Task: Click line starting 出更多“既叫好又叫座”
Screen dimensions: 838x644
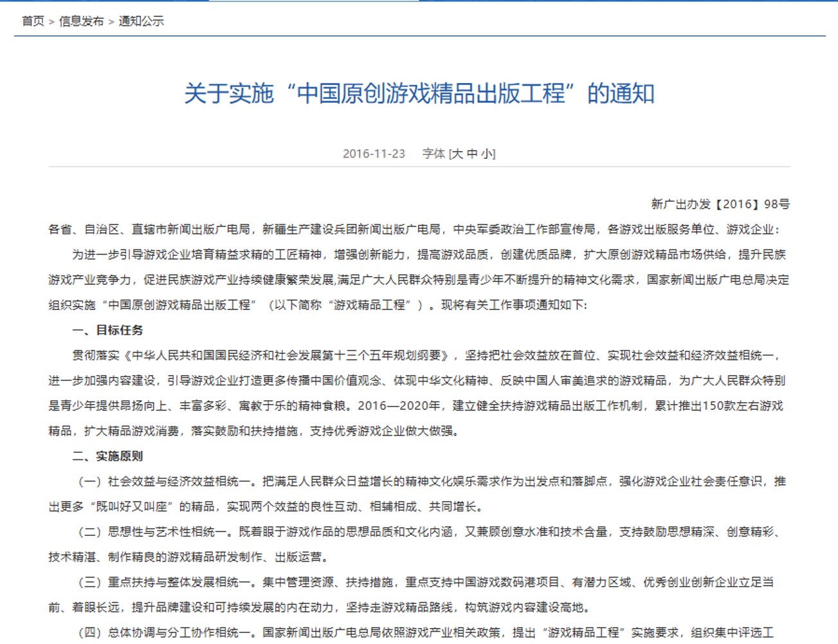Action: pyautogui.click(x=266, y=506)
